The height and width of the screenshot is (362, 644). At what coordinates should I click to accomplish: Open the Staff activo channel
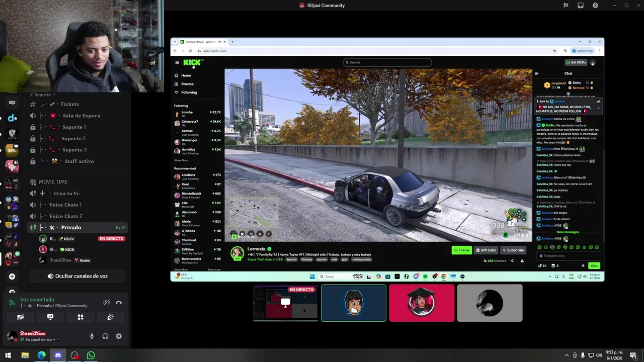pyautogui.click(x=77, y=161)
